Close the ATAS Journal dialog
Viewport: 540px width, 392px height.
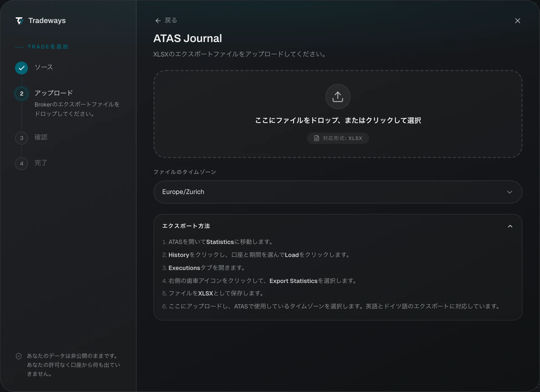(517, 21)
